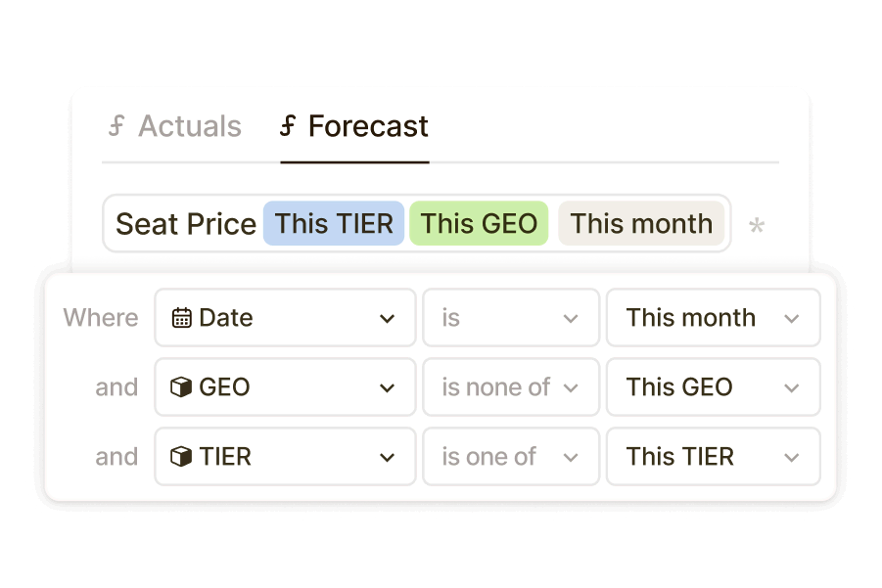Click the asterisk icon in the formula bar
The image size is (882, 588).
click(x=757, y=224)
